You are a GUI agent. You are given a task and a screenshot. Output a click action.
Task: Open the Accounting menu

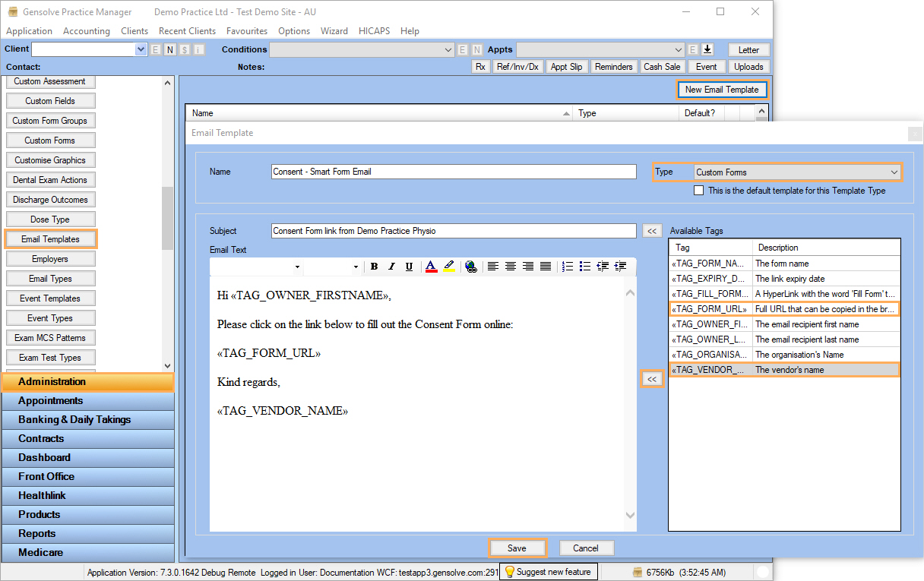pos(87,31)
